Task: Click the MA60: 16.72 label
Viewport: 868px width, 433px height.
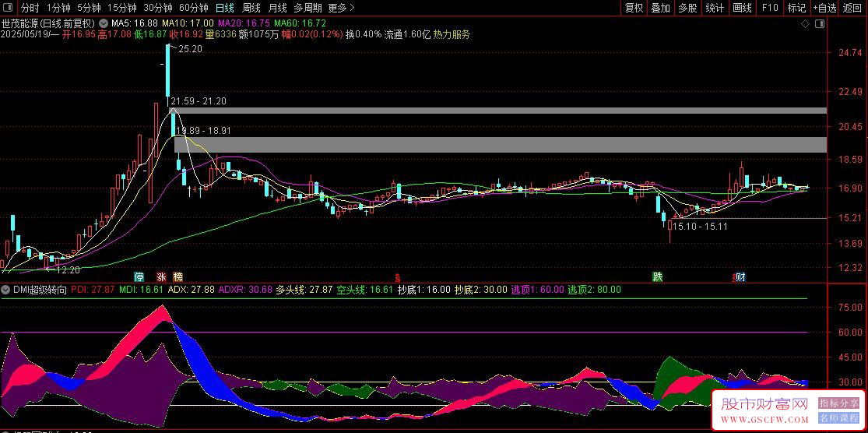Action: coord(300,23)
